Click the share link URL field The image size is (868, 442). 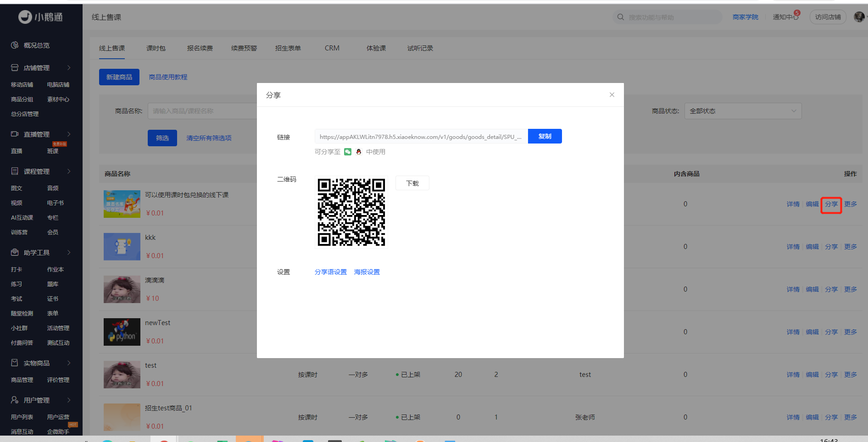[x=421, y=137]
